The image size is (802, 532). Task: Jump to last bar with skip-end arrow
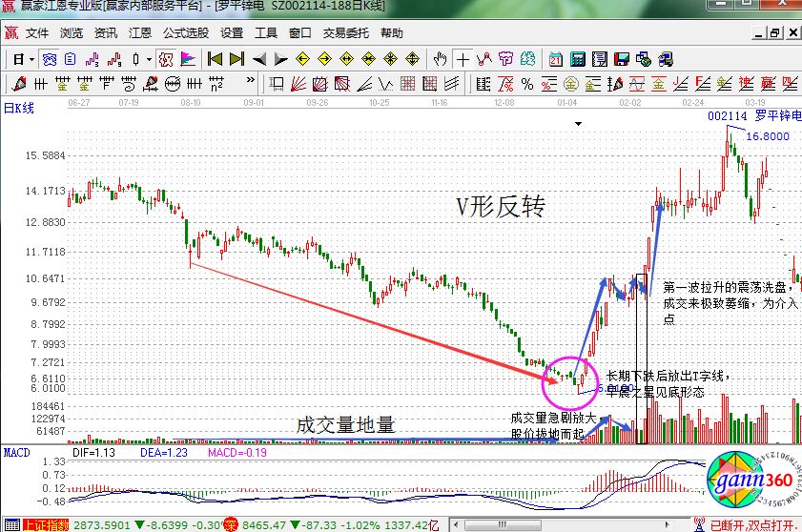pyautogui.click(x=236, y=59)
